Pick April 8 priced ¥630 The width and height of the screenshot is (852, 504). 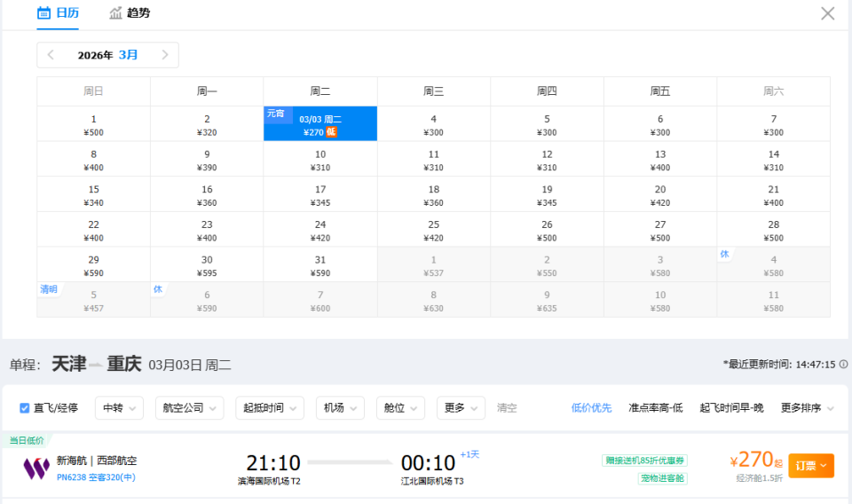click(x=434, y=300)
